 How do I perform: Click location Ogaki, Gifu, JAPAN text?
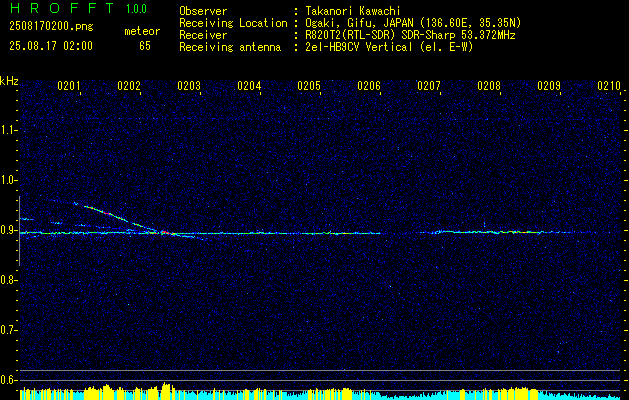(413, 23)
